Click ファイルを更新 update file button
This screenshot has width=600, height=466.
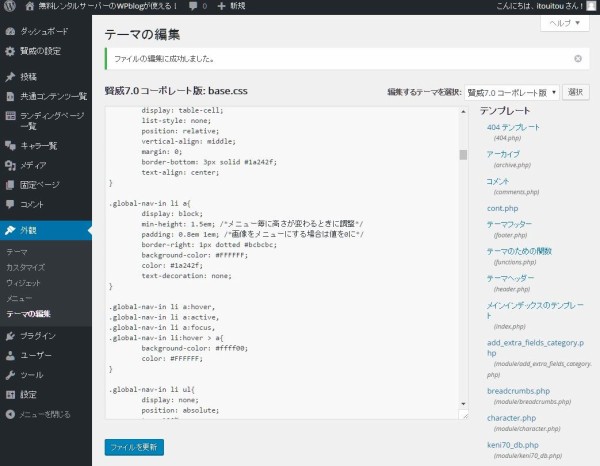point(134,447)
